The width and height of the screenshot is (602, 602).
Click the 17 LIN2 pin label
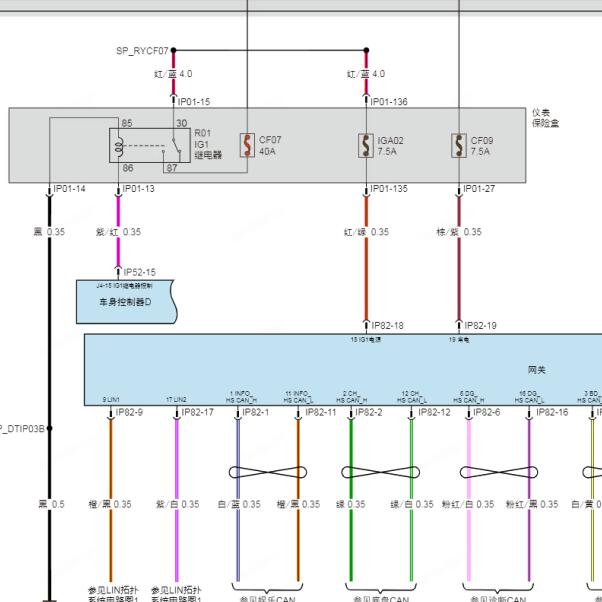pos(176,400)
